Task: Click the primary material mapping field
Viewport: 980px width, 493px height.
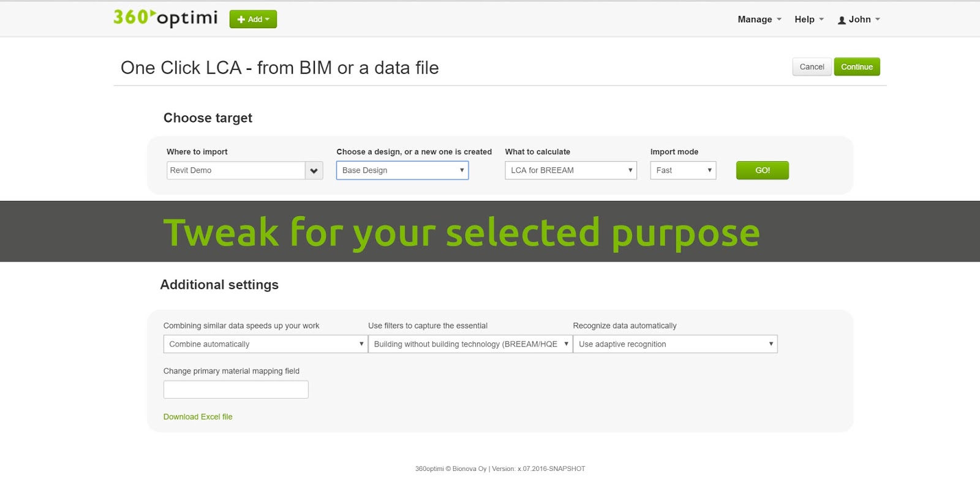Action: point(235,390)
